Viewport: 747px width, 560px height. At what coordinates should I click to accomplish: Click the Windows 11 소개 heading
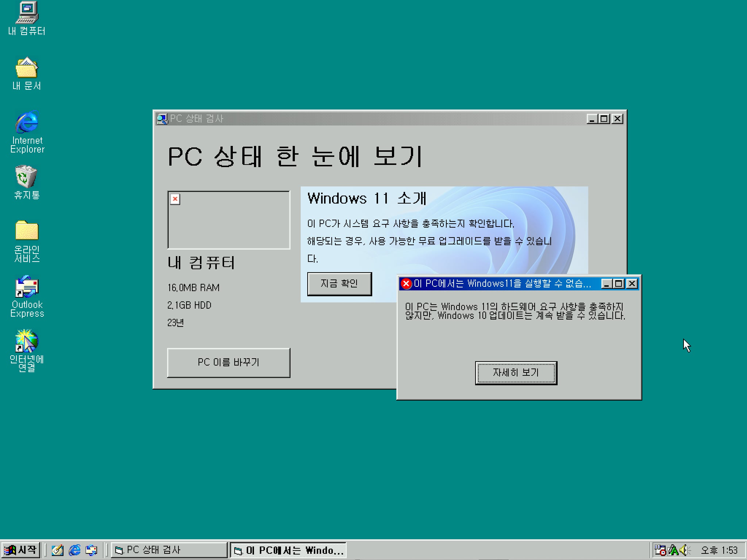[x=367, y=198]
